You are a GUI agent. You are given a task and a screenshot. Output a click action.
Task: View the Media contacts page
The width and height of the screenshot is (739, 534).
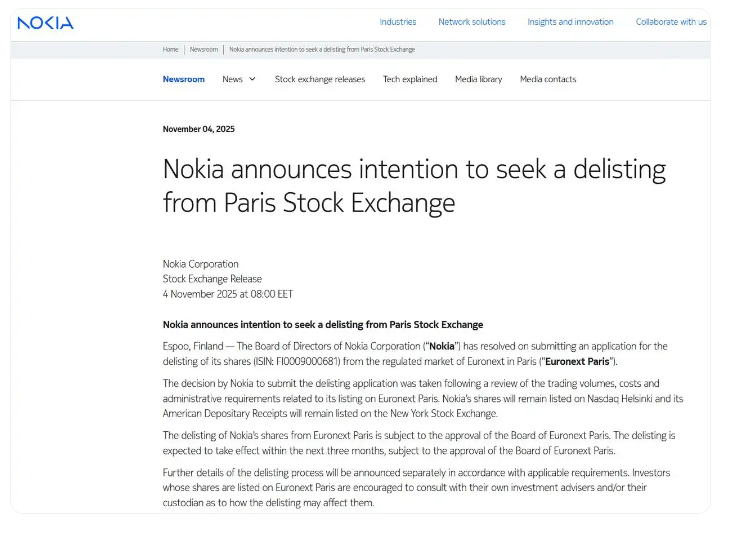[x=548, y=79]
